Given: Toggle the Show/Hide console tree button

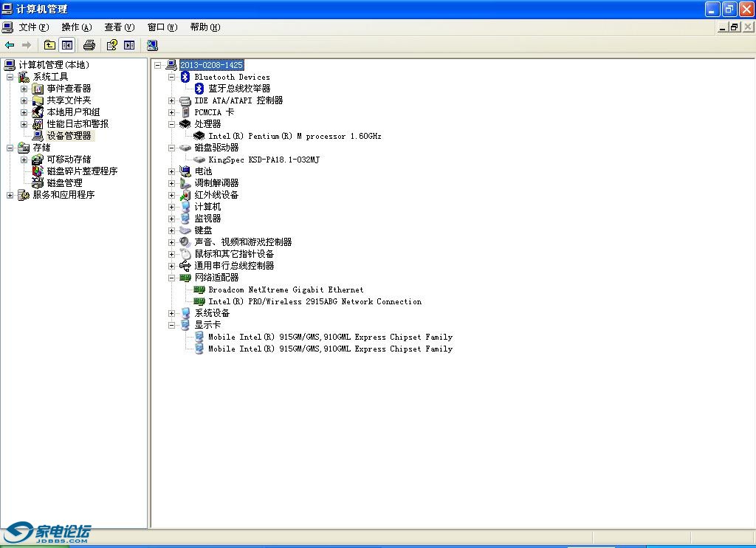Looking at the screenshot, I should tap(67, 45).
